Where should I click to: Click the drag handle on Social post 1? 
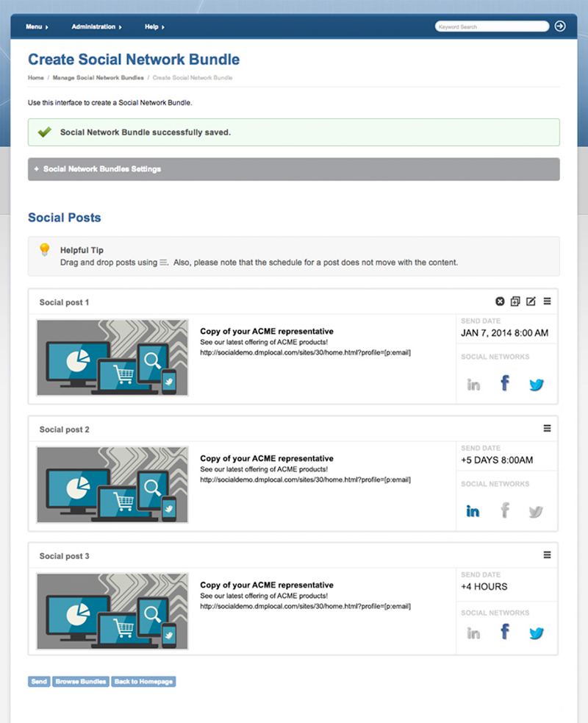547,302
